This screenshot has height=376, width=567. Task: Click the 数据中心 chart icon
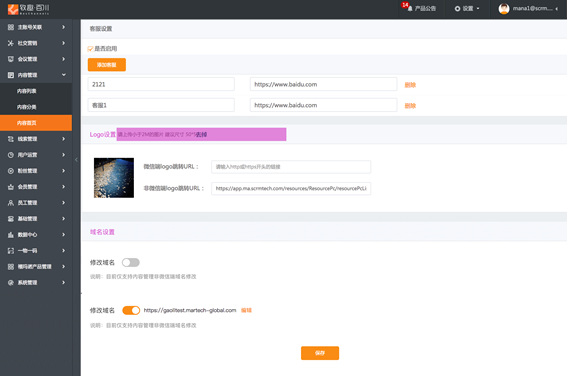(11, 235)
